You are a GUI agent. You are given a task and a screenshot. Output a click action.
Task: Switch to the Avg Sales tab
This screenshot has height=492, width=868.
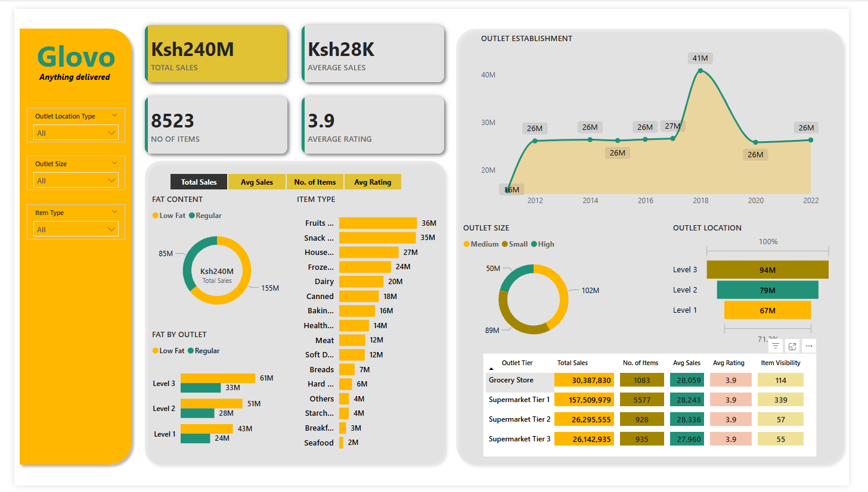256,182
